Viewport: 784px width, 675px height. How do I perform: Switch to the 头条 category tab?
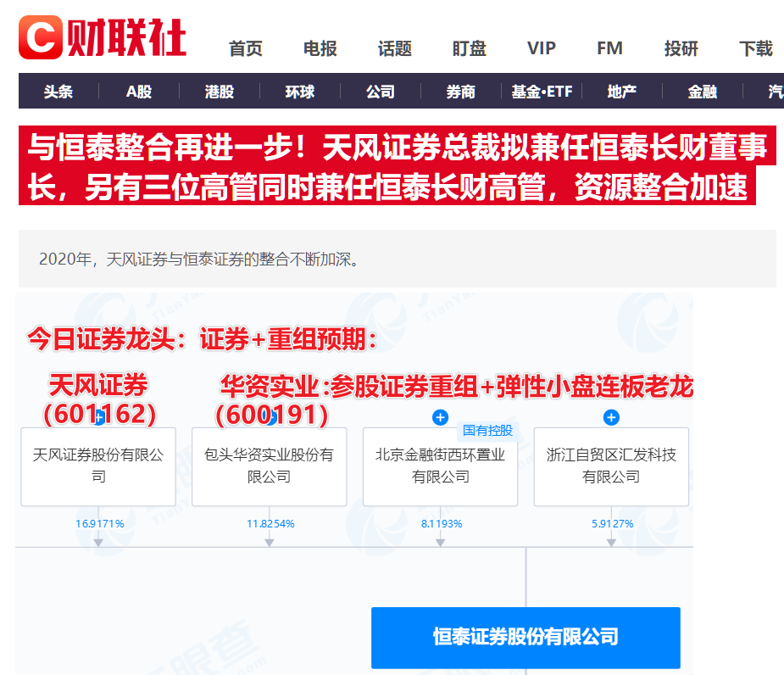[x=58, y=91]
